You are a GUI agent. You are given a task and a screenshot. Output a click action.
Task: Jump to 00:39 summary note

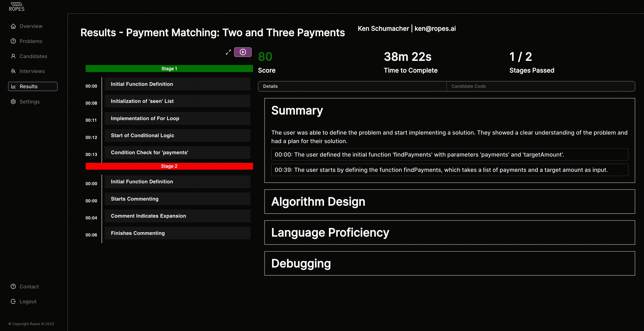coord(449,170)
